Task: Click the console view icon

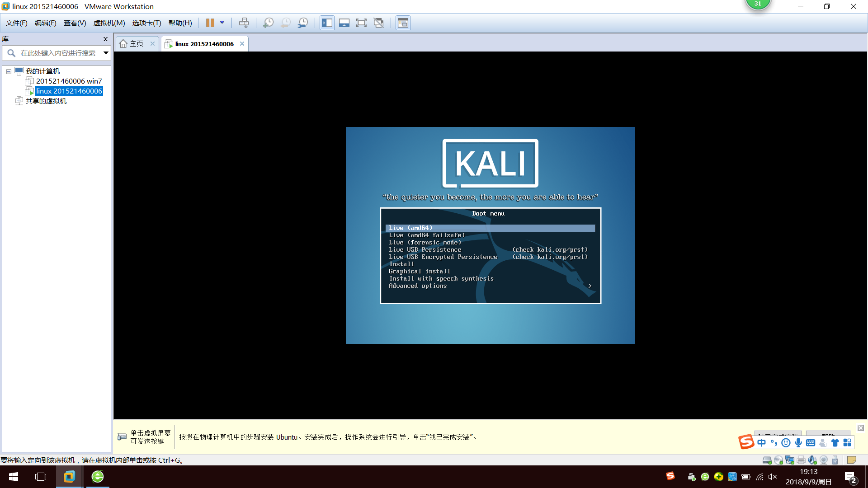Action: 403,23
